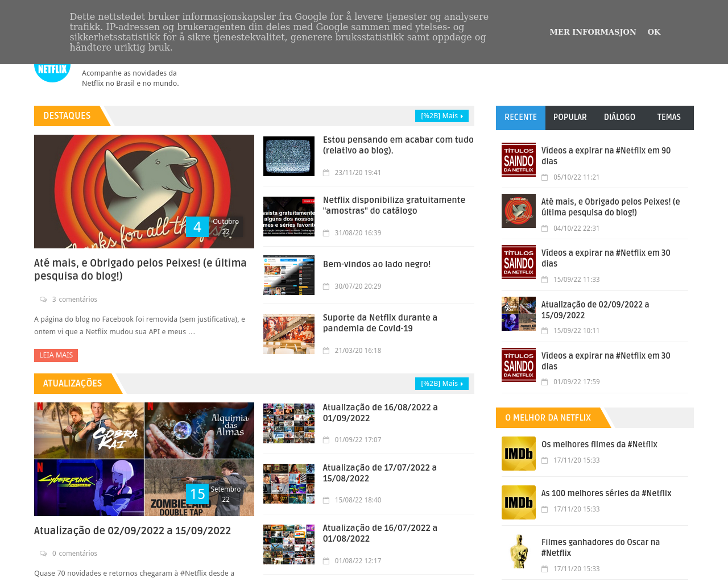The width and height of the screenshot is (728, 582).
Task: Accept cookies with the OK button
Action: (x=654, y=32)
